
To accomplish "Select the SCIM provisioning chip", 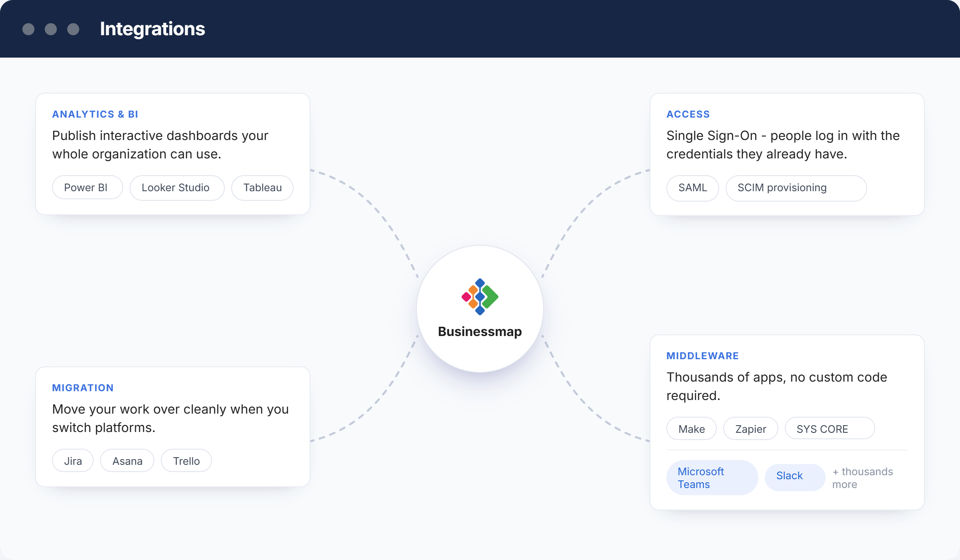I will [x=796, y=188].
